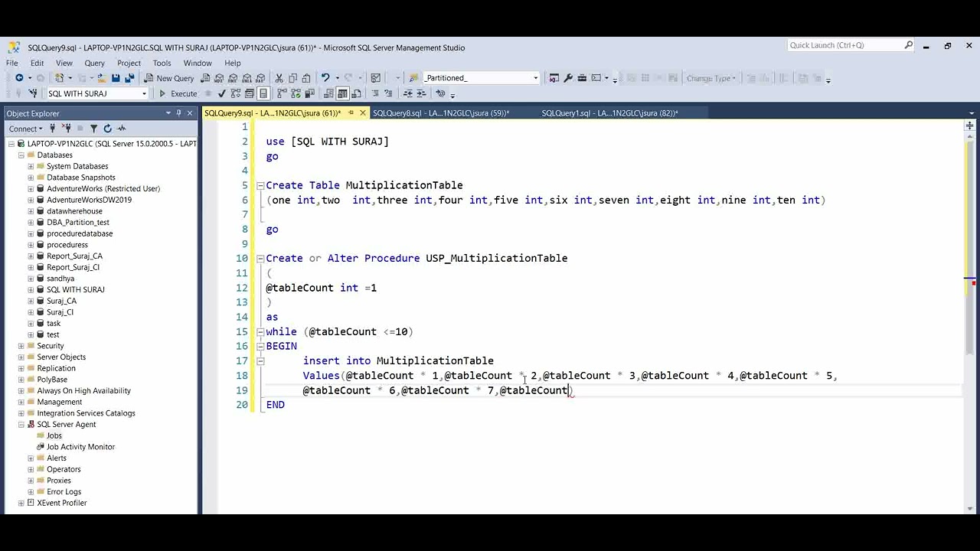Image resolution: width=980 pixels, height=551 pixels.
Task: Expand the AdventureWorksDW2019 database node
Action: pos(31,200)
